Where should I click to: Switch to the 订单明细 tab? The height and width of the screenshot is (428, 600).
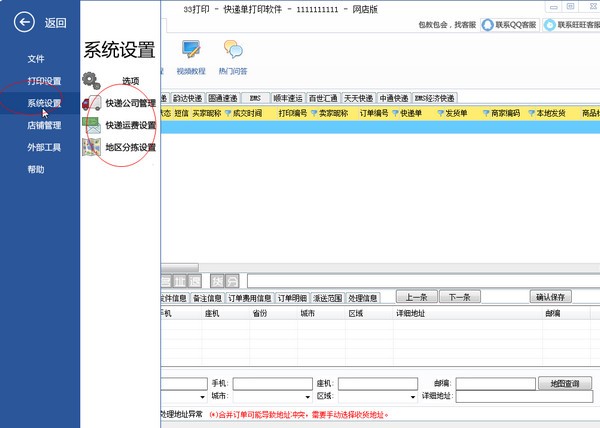(x=292, y=298)
